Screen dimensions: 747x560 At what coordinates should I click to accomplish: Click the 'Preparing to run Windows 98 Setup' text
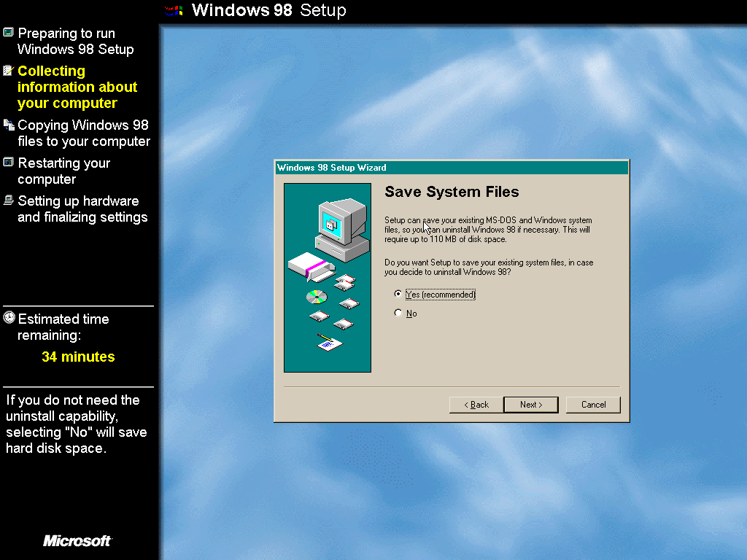coord(76,41)
